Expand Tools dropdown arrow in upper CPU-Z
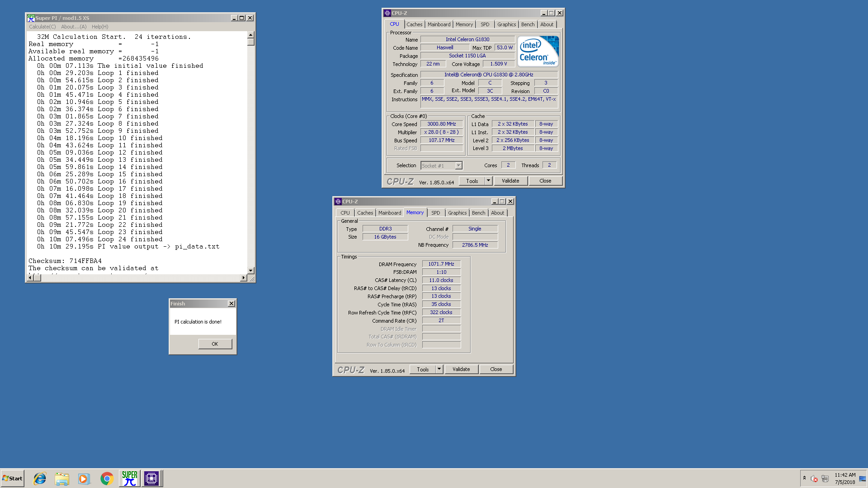This screenshot has height=488, width=868. click(x=488, y=181)
